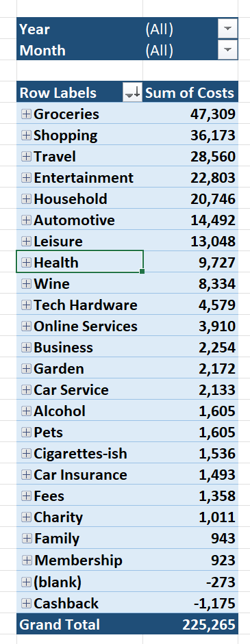
Task: Expand the Business row
Action: click(x=26, y=348)
